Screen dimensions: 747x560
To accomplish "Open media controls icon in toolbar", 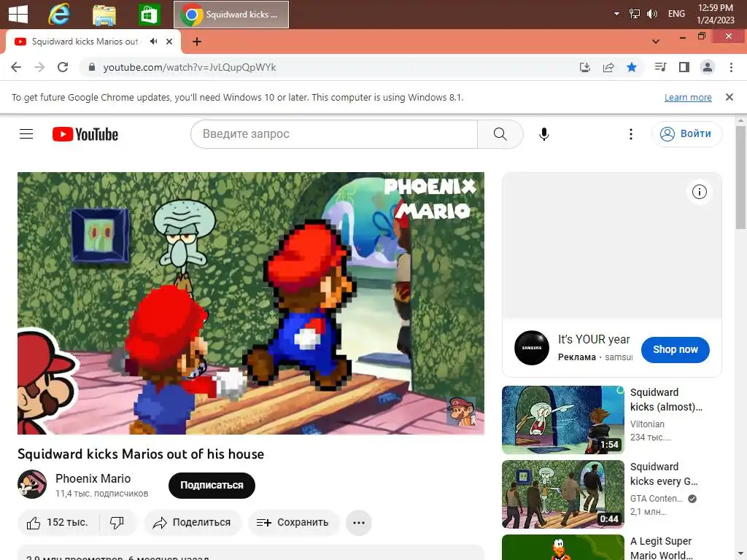I will pos(660,67).
